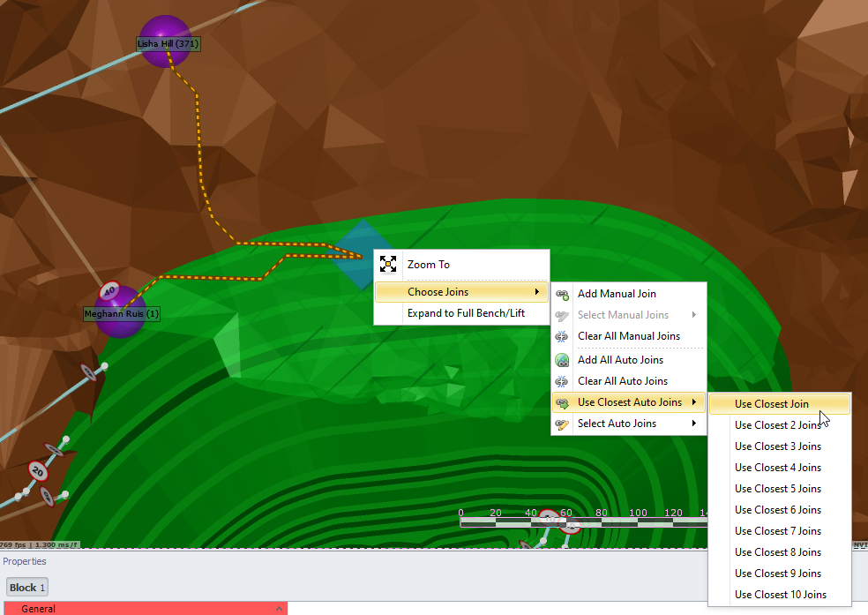Image resolution: width=868 pixels, height=615 pixels.
Task: Choose Use Closest 9 Joins
Action: pos(780,574)
